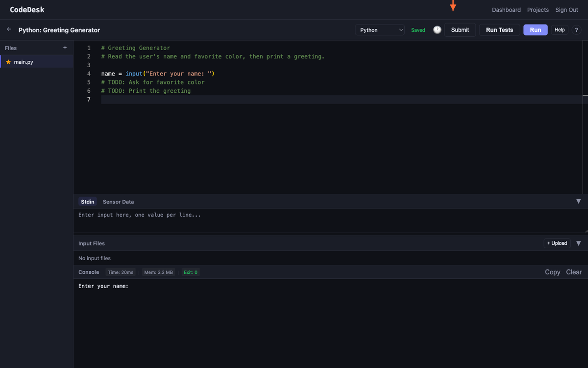Click the Help button

click(x=559, y=30)
